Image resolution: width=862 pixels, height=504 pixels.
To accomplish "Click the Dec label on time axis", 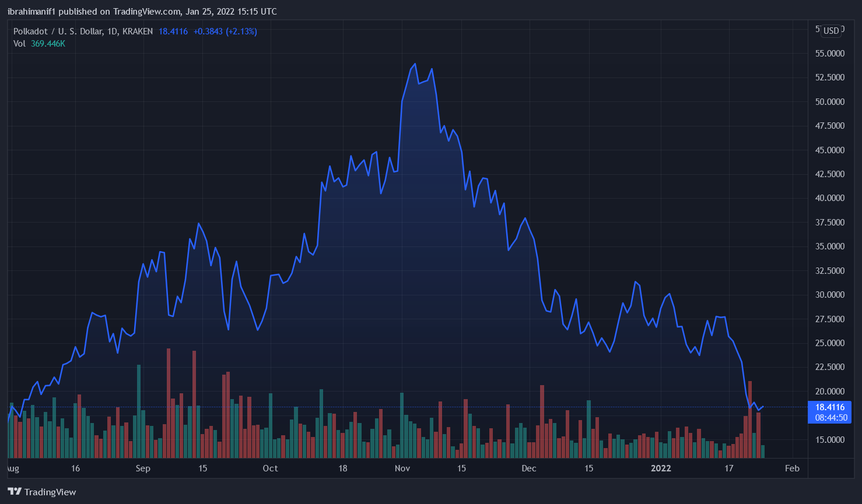I will [x=529, y=468].
